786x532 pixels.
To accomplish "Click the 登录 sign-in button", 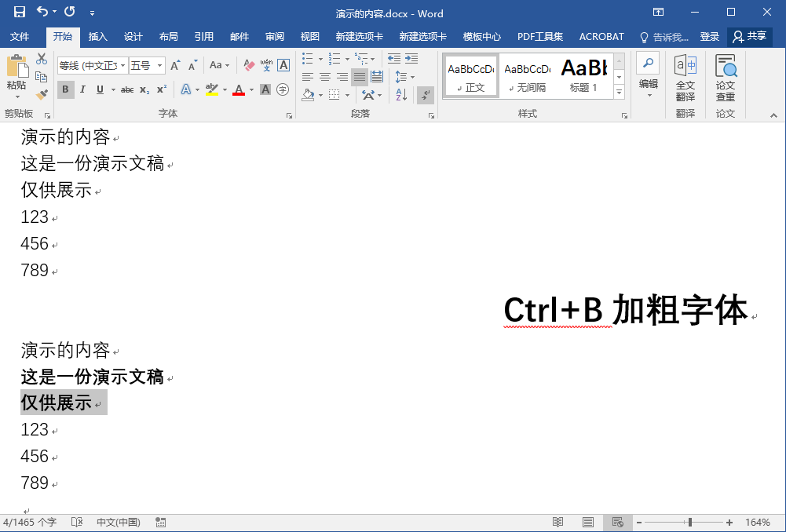I will [709, 37].
